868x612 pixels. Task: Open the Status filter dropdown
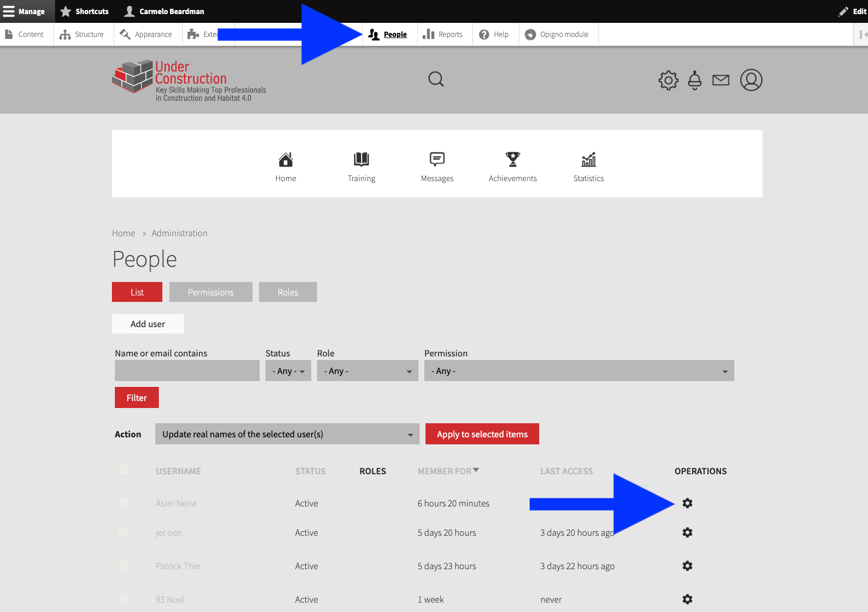288,370
